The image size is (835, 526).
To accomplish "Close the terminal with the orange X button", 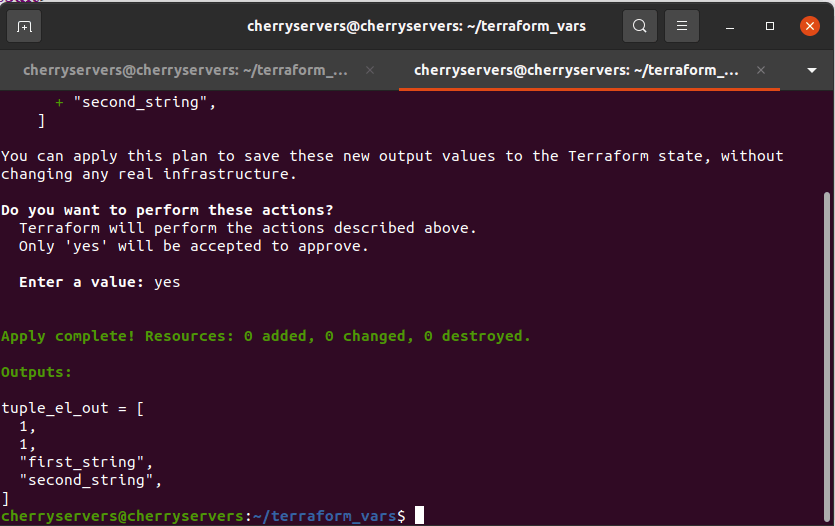I will [809, 26].
